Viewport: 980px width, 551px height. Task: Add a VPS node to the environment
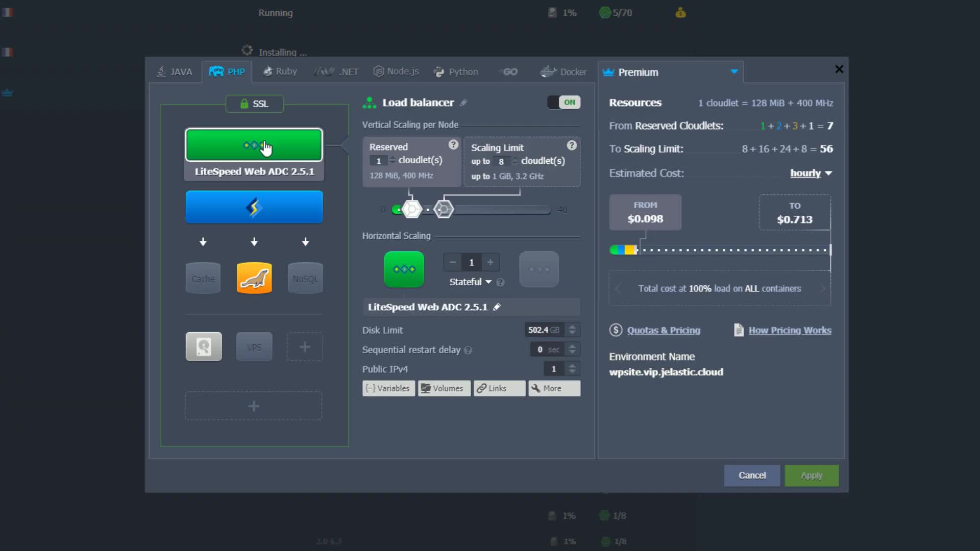pyautogui.click(x=254, y=346)
